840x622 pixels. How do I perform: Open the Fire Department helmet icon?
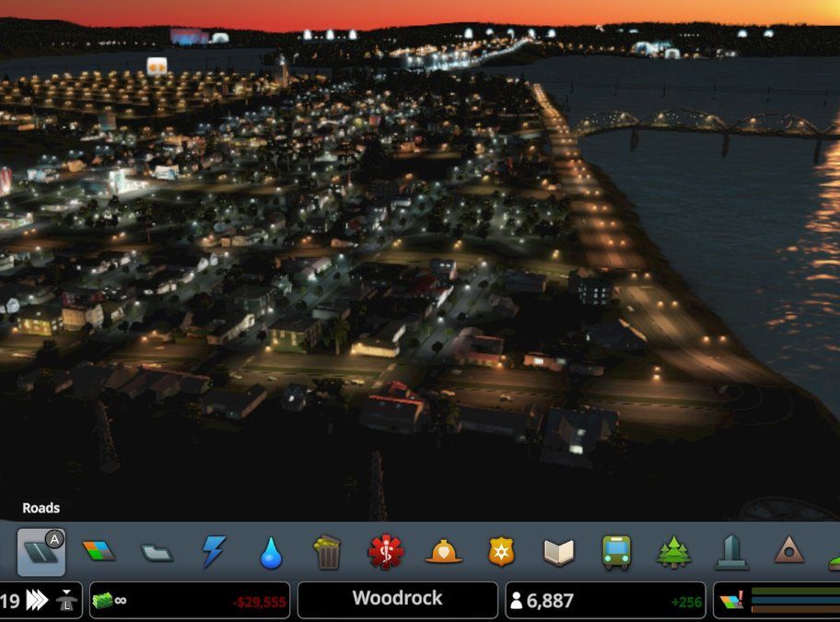[x=444, y=552]
